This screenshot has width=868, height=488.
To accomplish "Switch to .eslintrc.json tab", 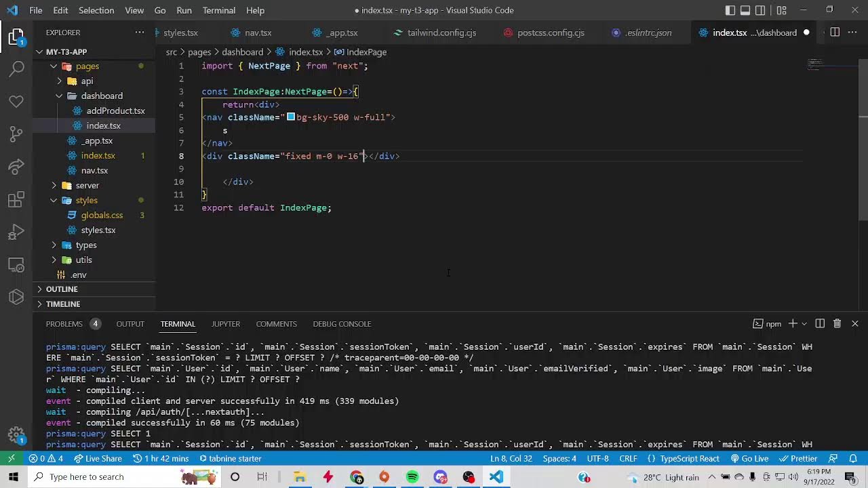I will (648, 33).
